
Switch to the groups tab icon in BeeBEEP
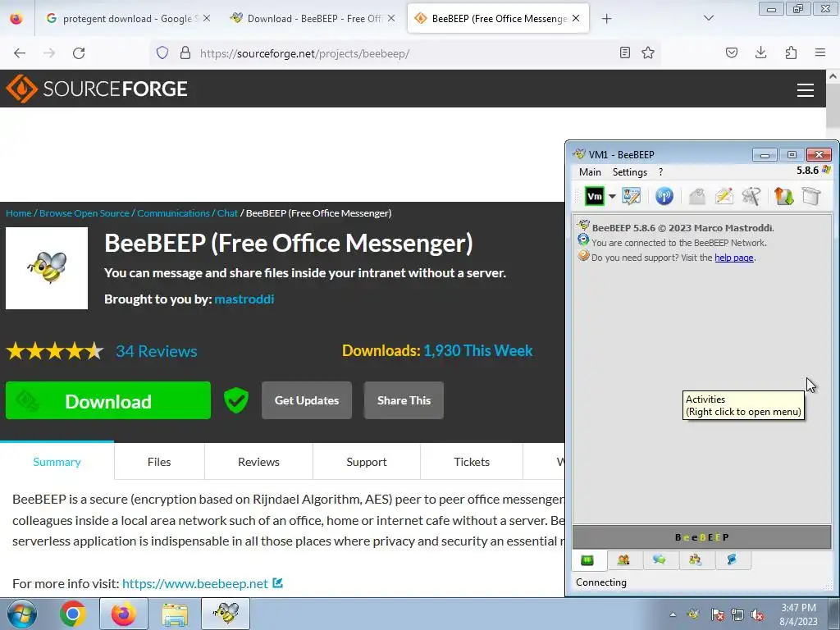(696, 560)
